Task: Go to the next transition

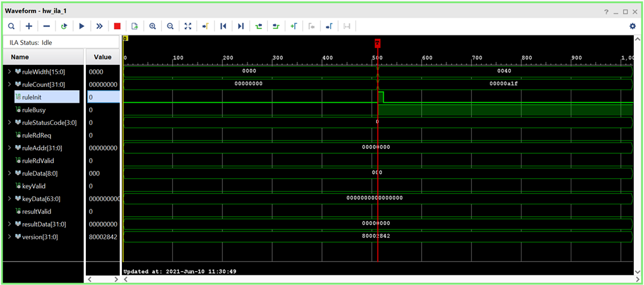Action: click(276, 26)
